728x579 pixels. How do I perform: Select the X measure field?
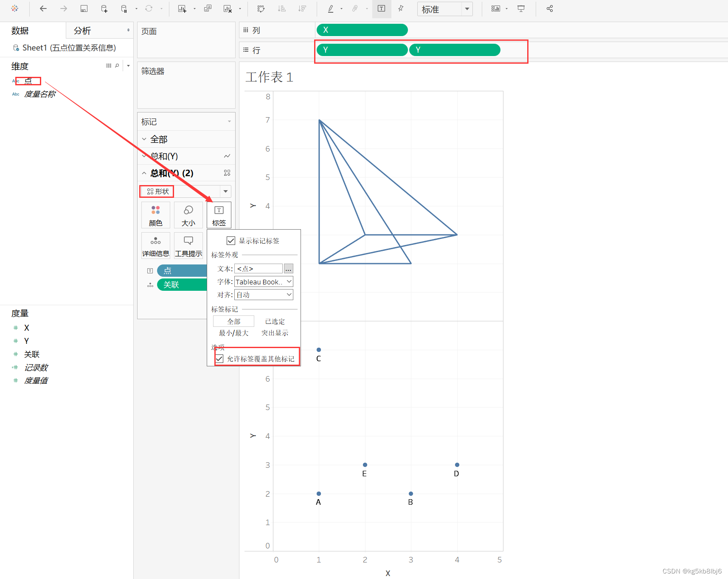27,328
